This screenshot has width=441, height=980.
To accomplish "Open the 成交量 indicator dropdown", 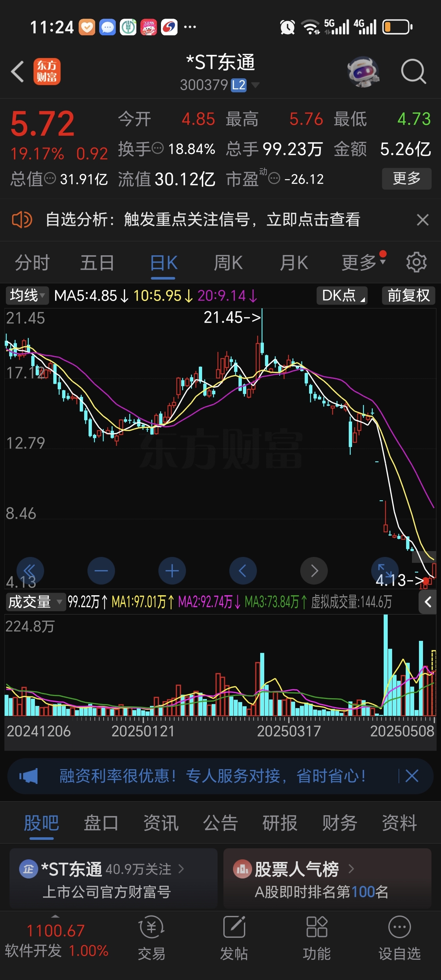I will point(36,602).
